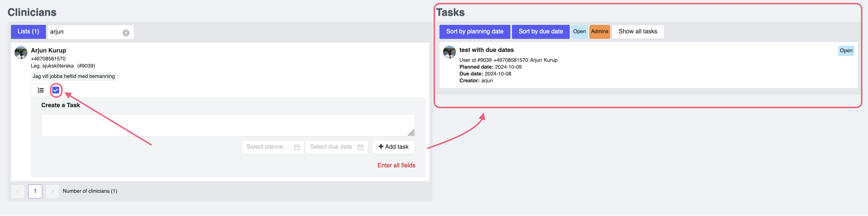Open the Select planned date picker
868x216 pixels.
273,147
